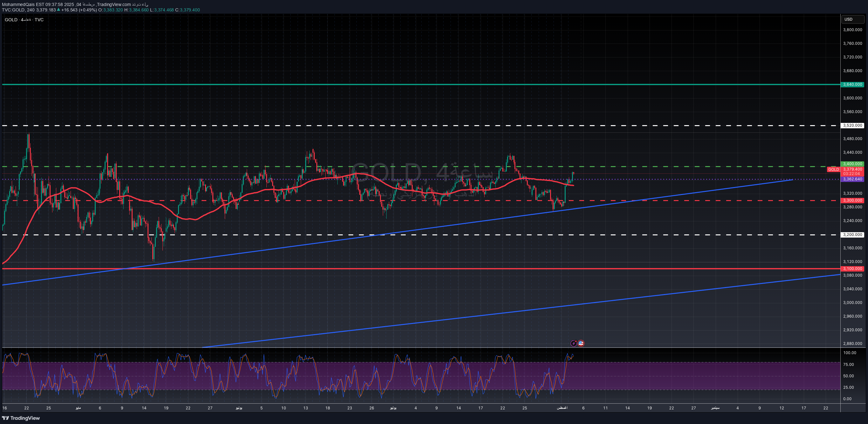Click the red GOLD symbol price tag
This screenshot has width=868, height=424.
[x=834, y=169]
